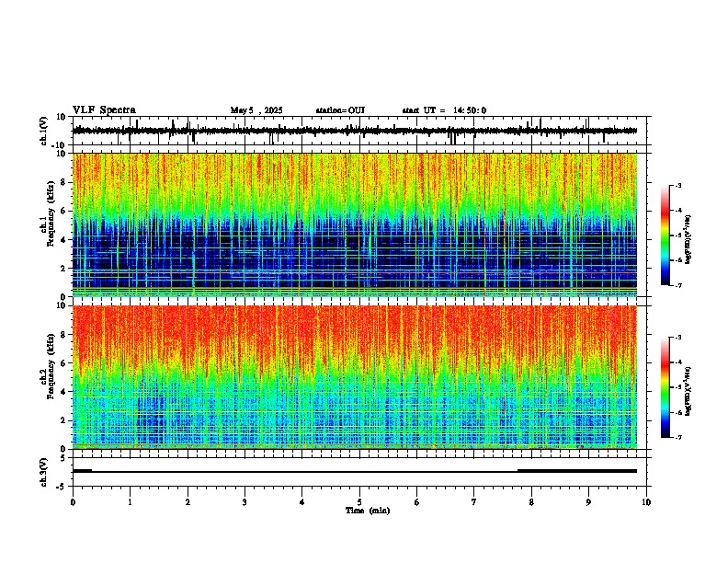Screen dimensions: 728x563
Task: Click the 'Time (min)' axis label
Action: tap(368, 511)
